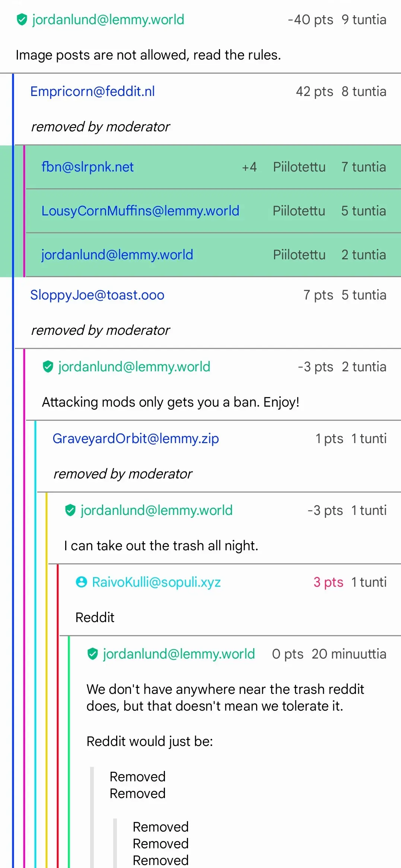This screenshot has width=401, height=868.
Task: Select the 'Image posts are not allowed' comment text
Action: tap(148, 55)
